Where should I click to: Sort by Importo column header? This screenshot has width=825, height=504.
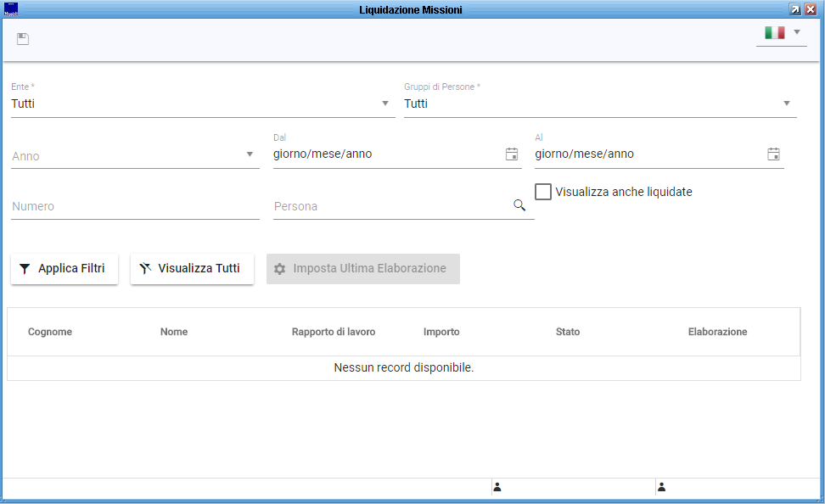(441, 332)
